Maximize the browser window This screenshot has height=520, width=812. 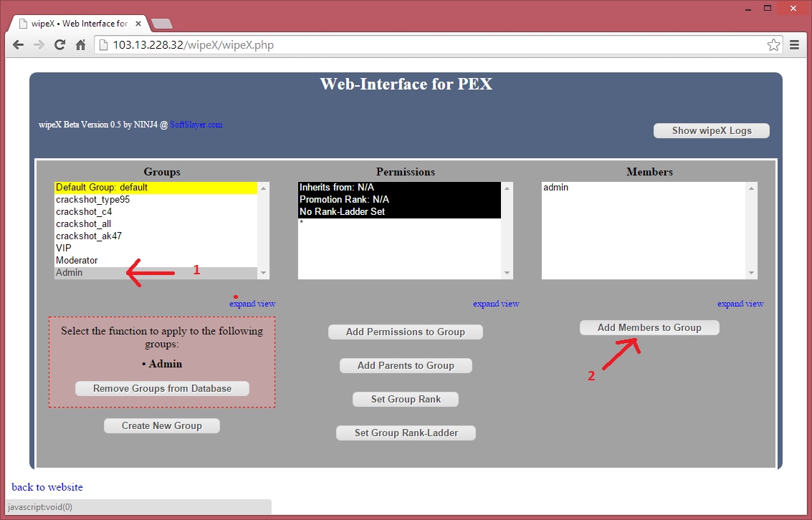(768, 8)
